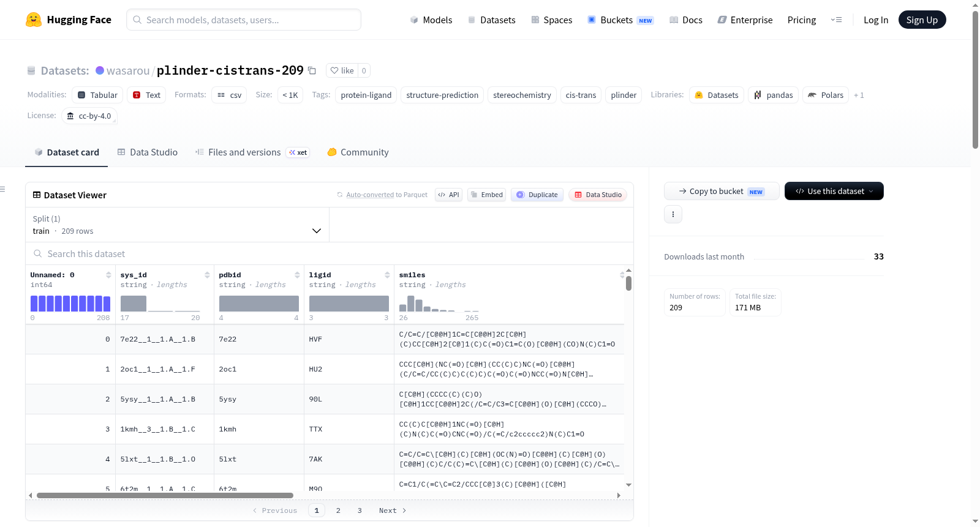Open the three-dot more options button
Screen dimensions: 980x527
click(673, 214)
